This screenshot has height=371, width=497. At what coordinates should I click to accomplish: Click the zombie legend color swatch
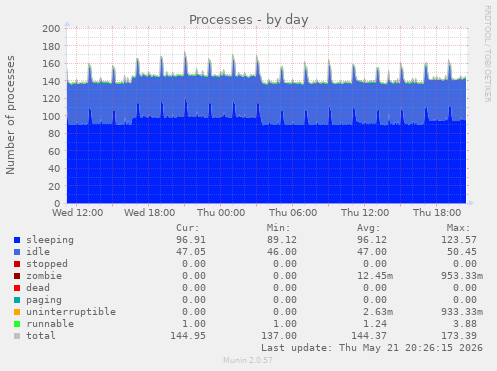(x=17, y=276)
